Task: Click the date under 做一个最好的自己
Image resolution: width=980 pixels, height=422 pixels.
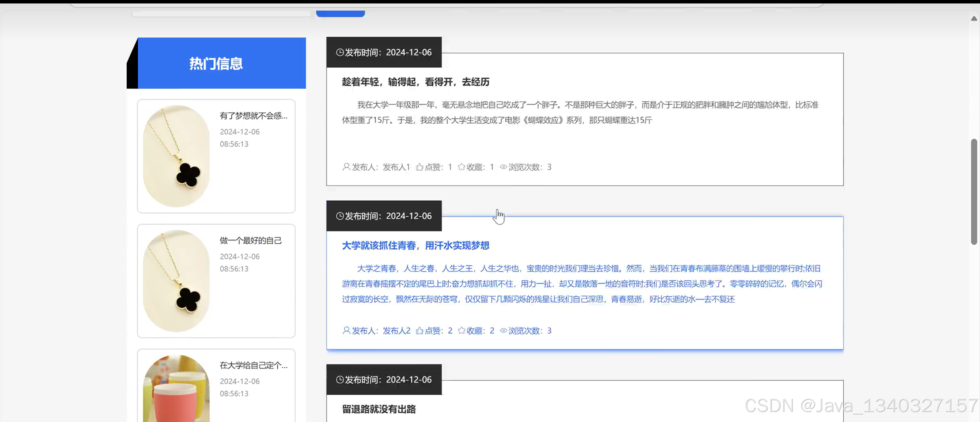Action: (x=240, y=262)
